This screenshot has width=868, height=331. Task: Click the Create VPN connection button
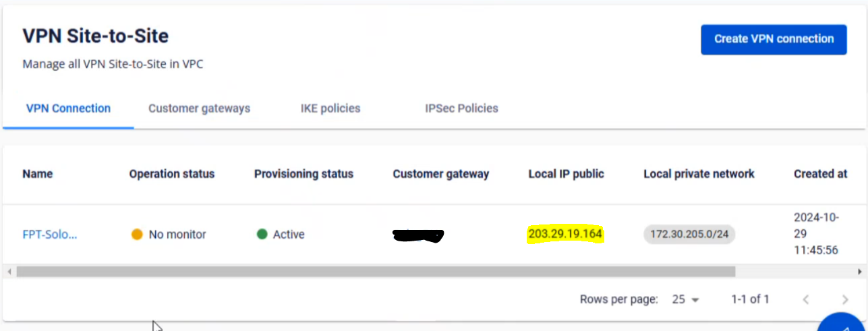(x=774, y=39)
